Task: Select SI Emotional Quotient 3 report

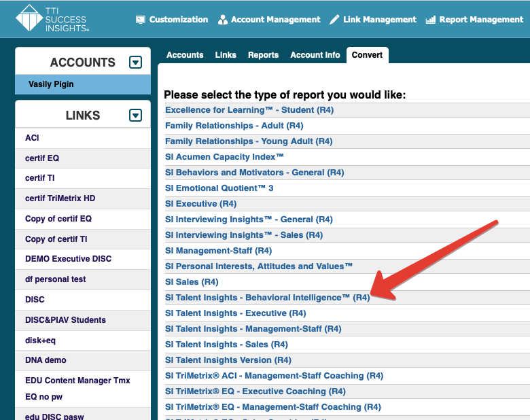Action: coord(219,188)
